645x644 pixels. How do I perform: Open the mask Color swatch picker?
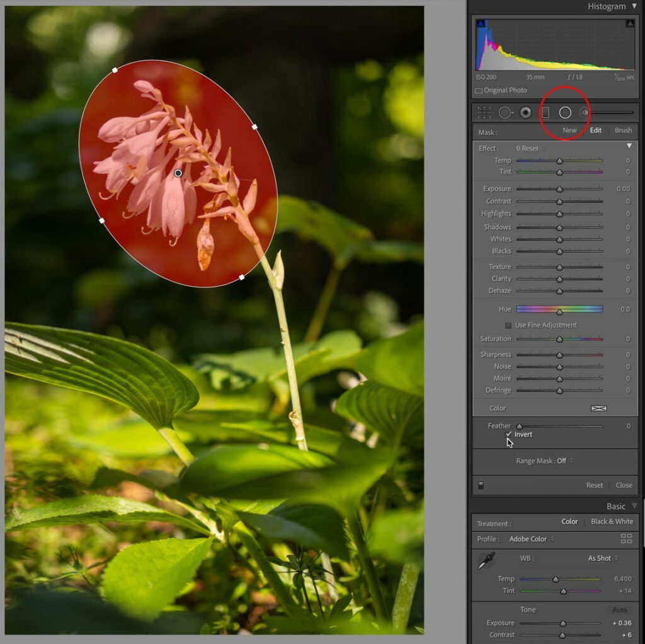pos(598,408)
